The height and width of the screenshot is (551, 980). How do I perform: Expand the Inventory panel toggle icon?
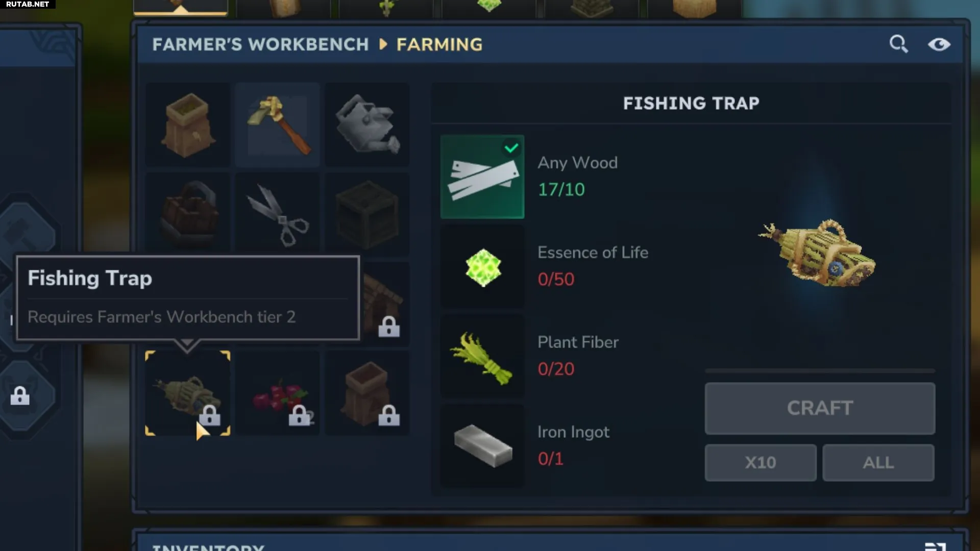[x=936, y=547]
